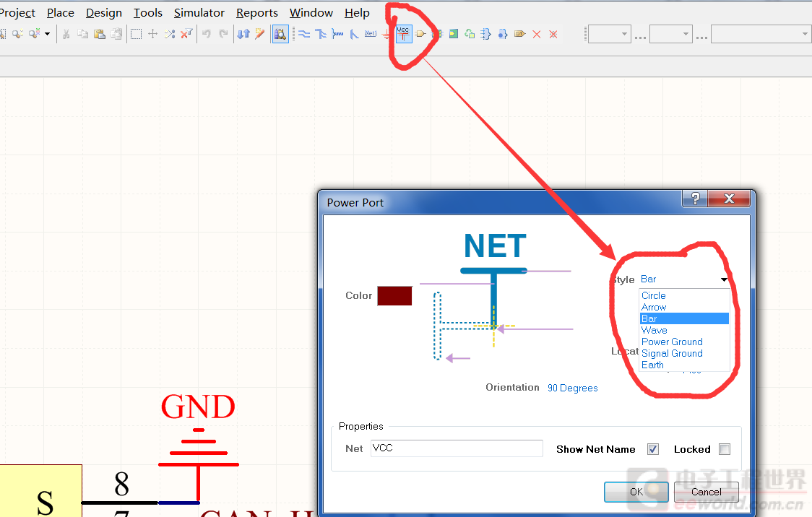This screenshot has width=812, height=517.
Task: Activate the Rubber Stamp icon
Action: click(116, 34)
